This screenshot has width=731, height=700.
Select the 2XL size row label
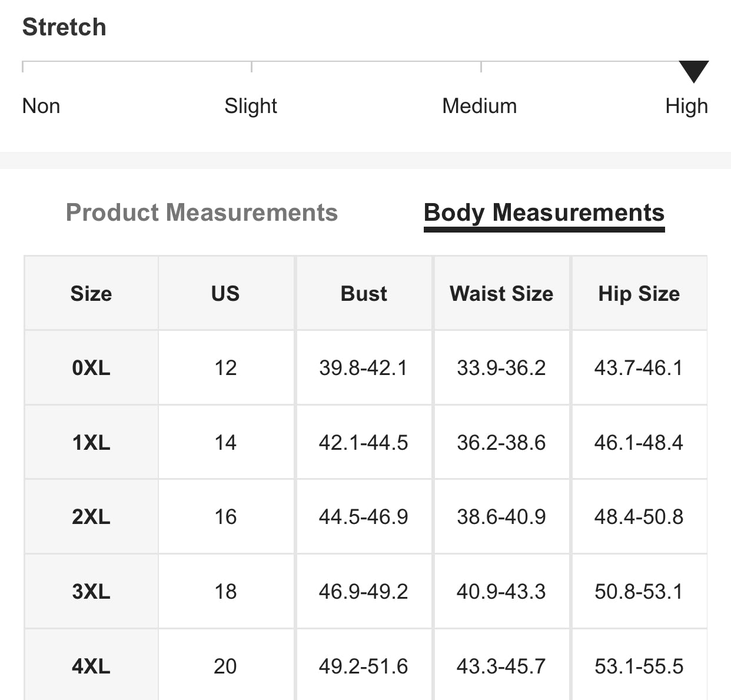[91, 517]
